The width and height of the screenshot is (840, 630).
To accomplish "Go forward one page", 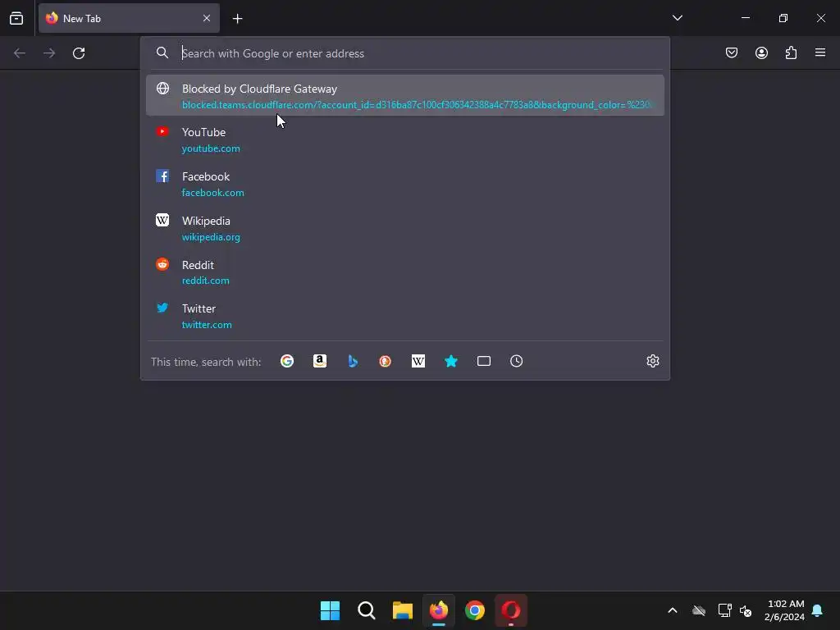I will [x=49, y=53].
